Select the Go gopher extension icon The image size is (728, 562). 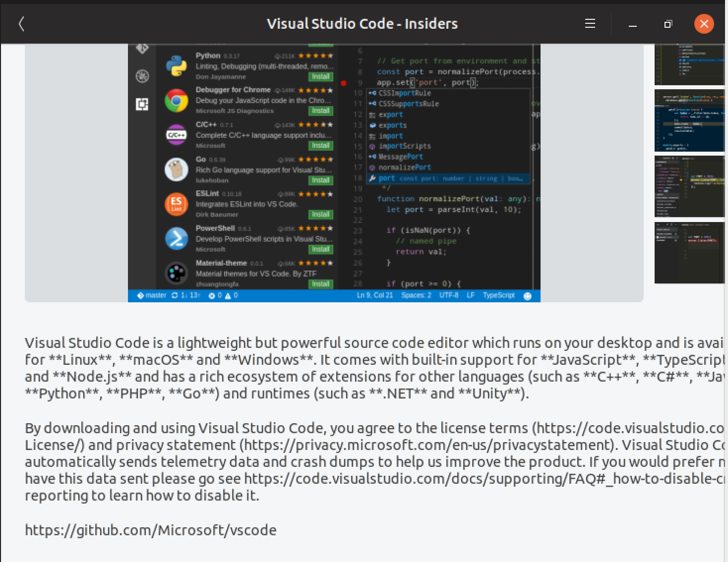[x=176, y=169]
